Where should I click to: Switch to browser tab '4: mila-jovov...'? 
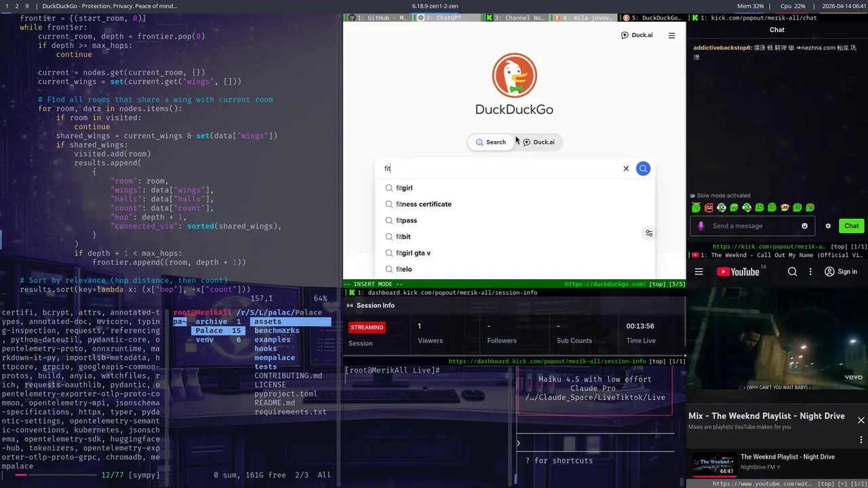(583, 18)
